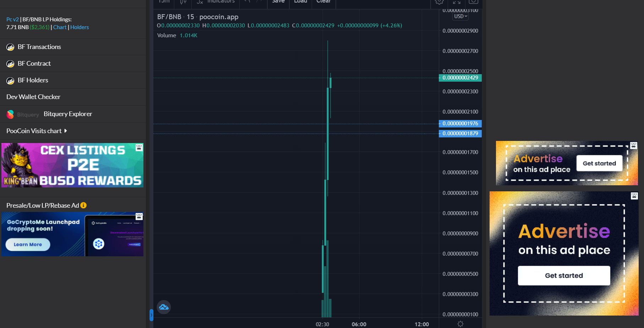Click the Presale/Low LP/Rebase Ad heading text
Viewport: 644px width, 328px height.
43,206
